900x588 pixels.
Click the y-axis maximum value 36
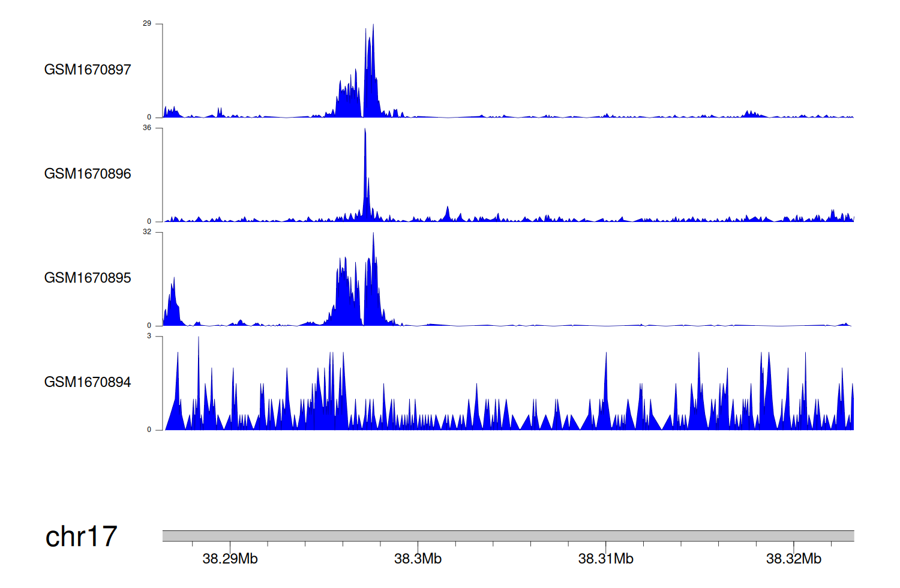[147, 128]
